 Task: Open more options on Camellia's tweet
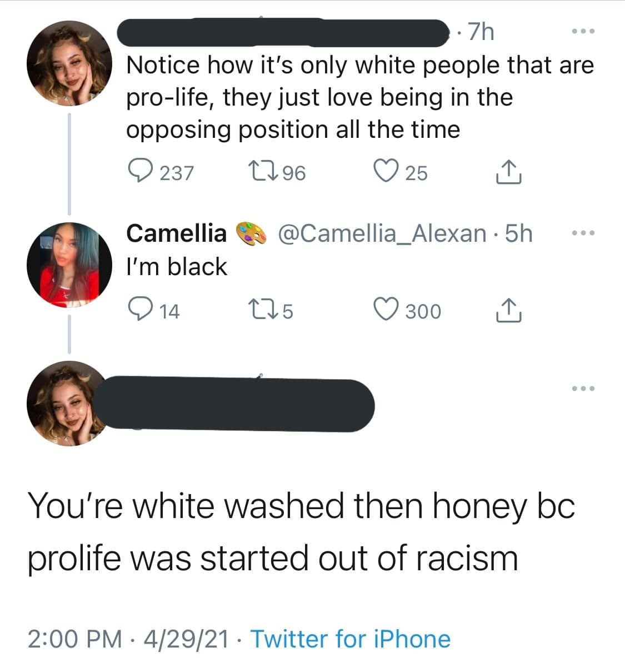point(583,234)
